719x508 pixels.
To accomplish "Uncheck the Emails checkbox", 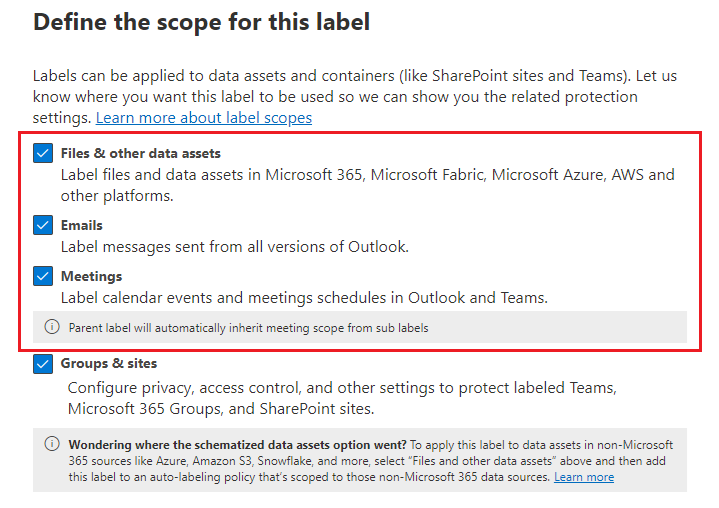I will pos(42,225).
